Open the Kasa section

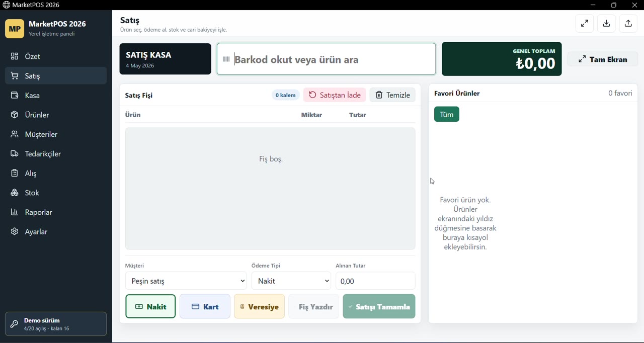(56, 96)
